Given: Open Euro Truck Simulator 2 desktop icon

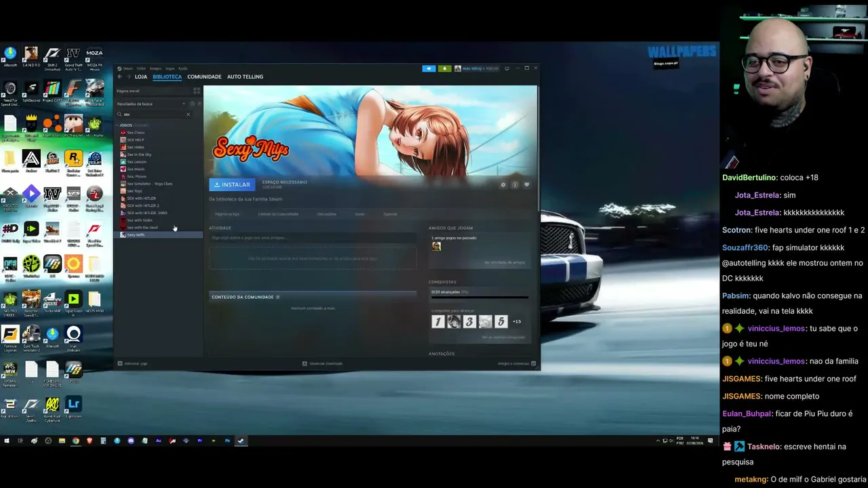Looking at the screenshot, I should tap(31, 338).
